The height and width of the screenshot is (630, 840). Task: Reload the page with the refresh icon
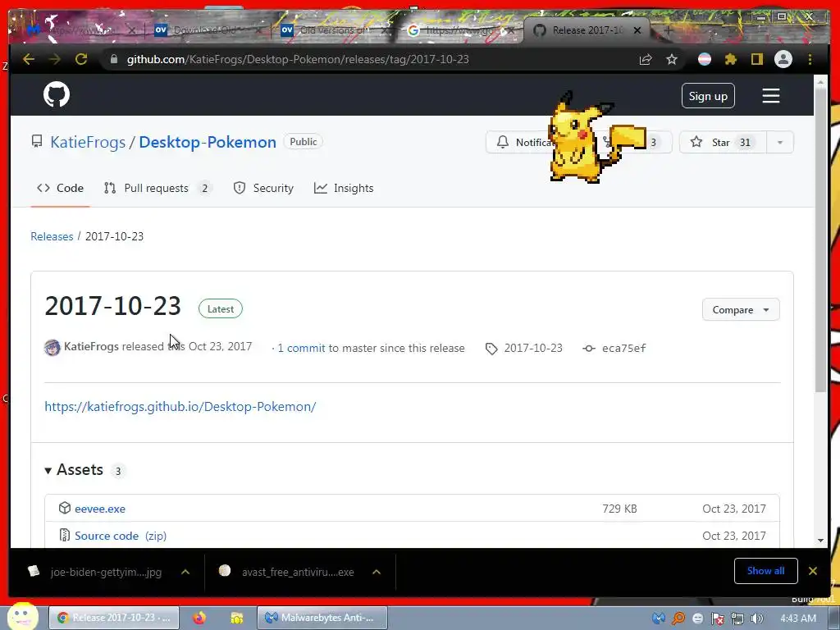pyautogui.click(x=81, y=59)
